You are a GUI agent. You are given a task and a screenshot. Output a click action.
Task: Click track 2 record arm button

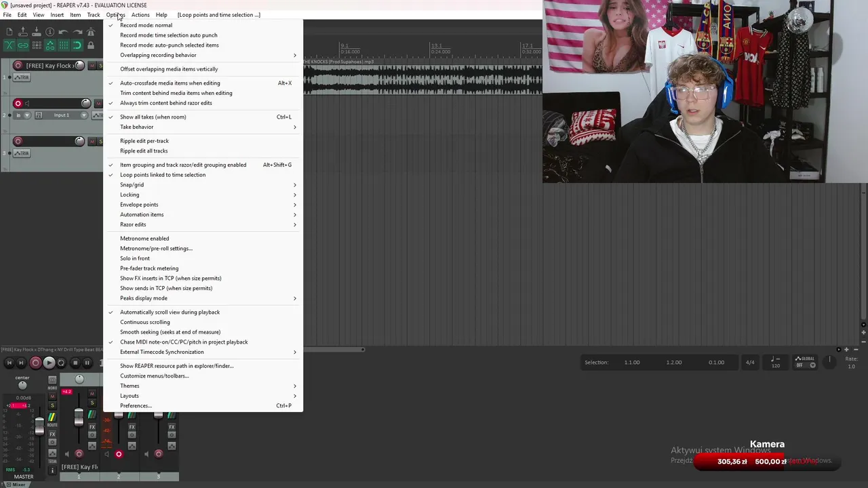point(18,104)
